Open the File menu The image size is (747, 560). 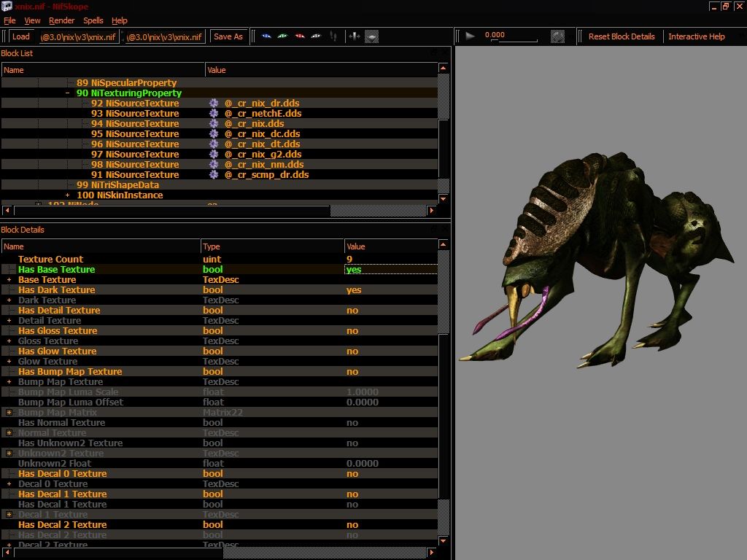click(x=9, y=20)
